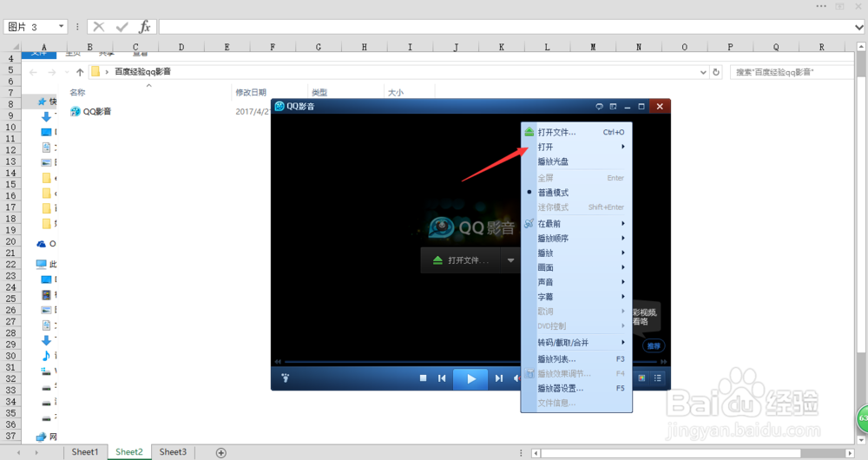The width and height of the screenshot is (868, 460).
Task: Select the QQ影音 file in the list
Action: tap(91, 111)
